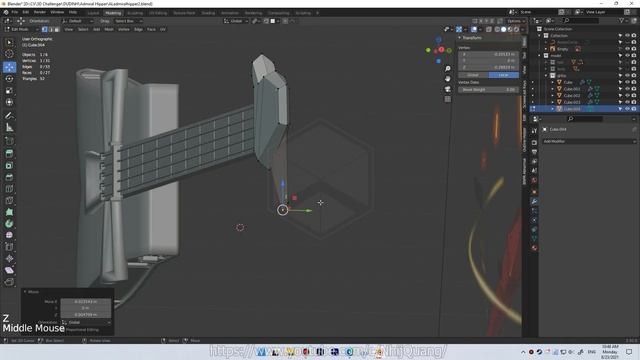Screen dimensions: 640x360
Task: Select the Cursor tool
Action: (x=9, y=54)
